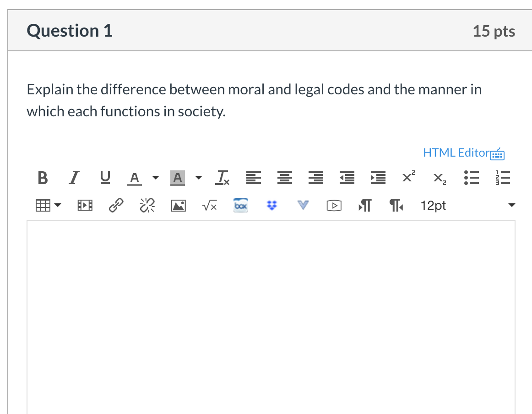Image resolution: width=532 pixels, height=414 pixels.
Task: Open the math equation editor
Action: click(x=209, y=207)
